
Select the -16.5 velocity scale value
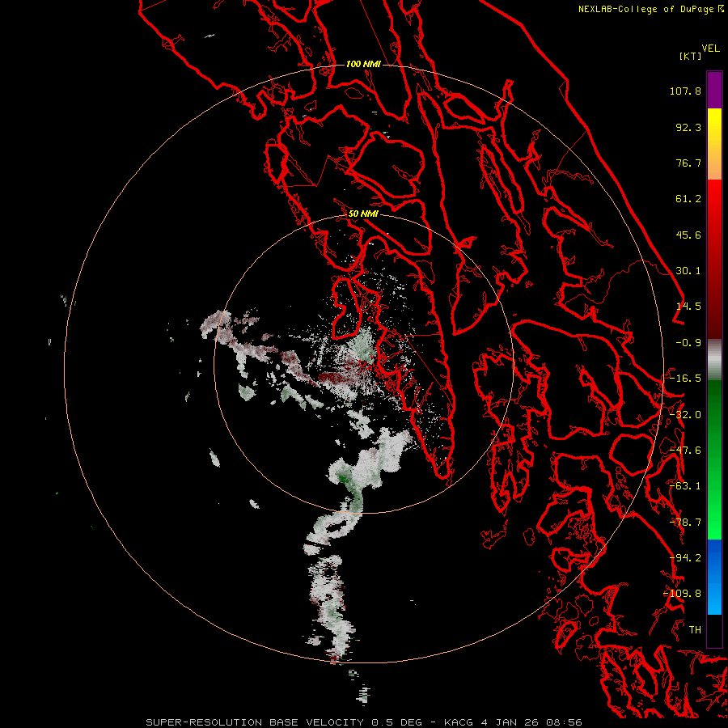click(685, 379)
